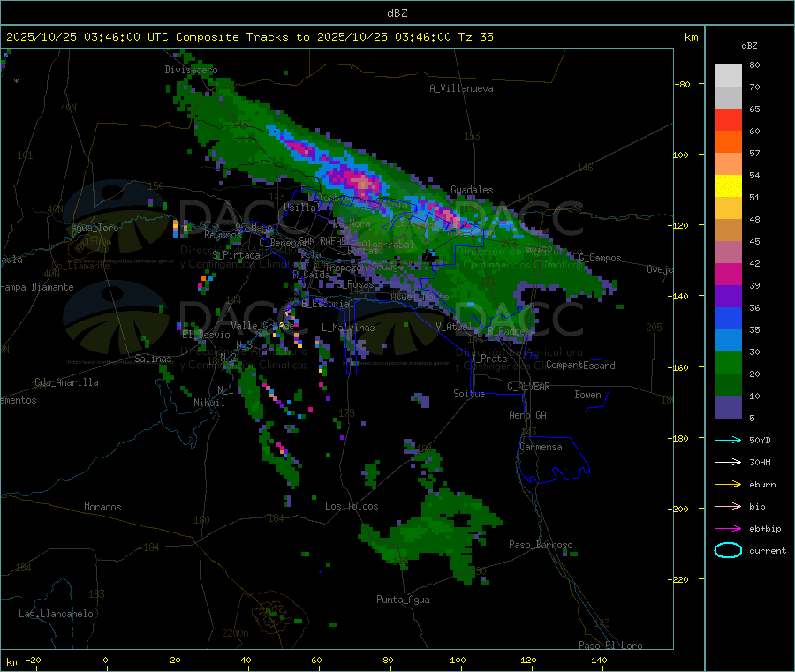Click the Paso_Barroso location label
795x672 pixels.
click(541, 545)
